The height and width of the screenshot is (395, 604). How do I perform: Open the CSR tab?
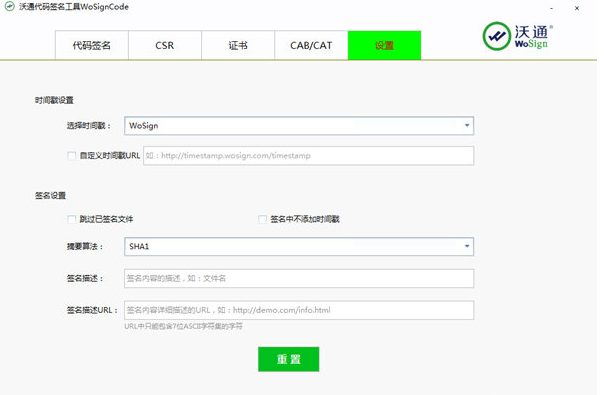pyautogui.click(x=165, y=45)
